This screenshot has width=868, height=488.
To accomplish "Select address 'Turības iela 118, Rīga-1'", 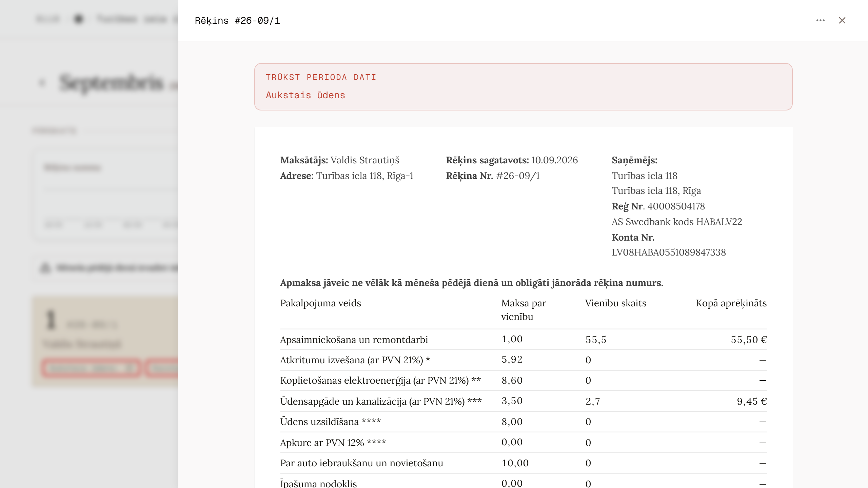I will point(365,176).
